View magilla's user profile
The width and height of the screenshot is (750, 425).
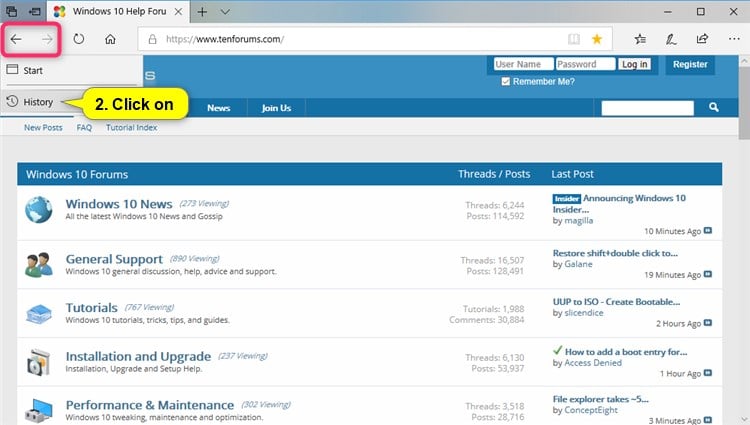(x=579, y=220)
